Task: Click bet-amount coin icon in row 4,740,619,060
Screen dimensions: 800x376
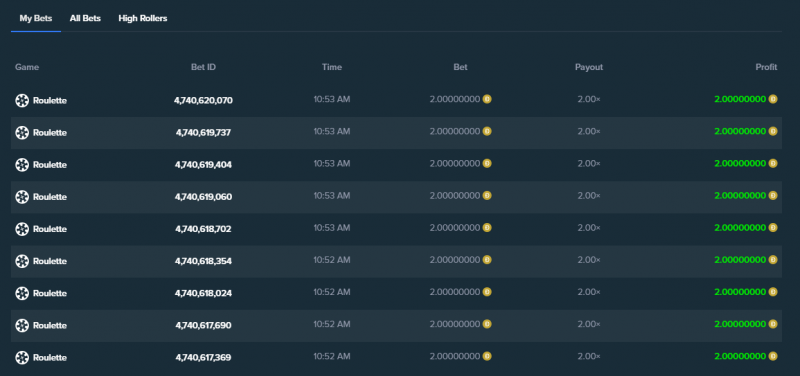Action: tap(487, 195)
